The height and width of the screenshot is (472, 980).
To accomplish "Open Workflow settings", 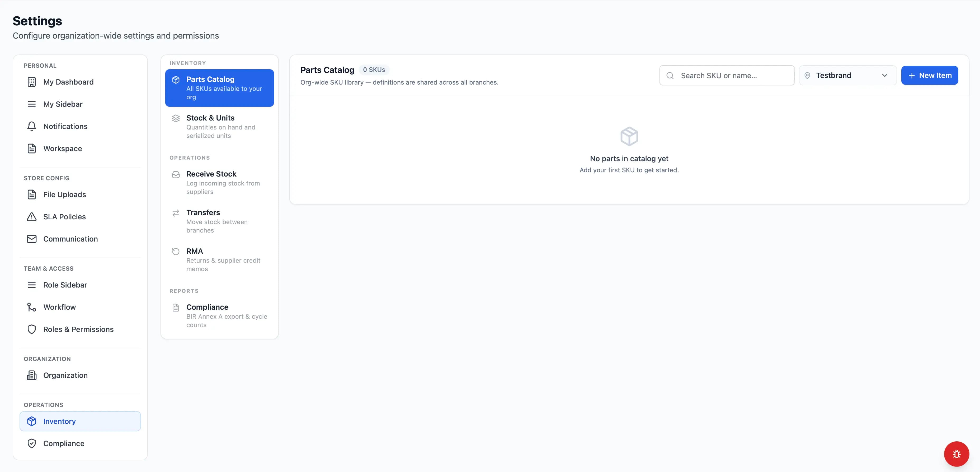I will [80, 307].
